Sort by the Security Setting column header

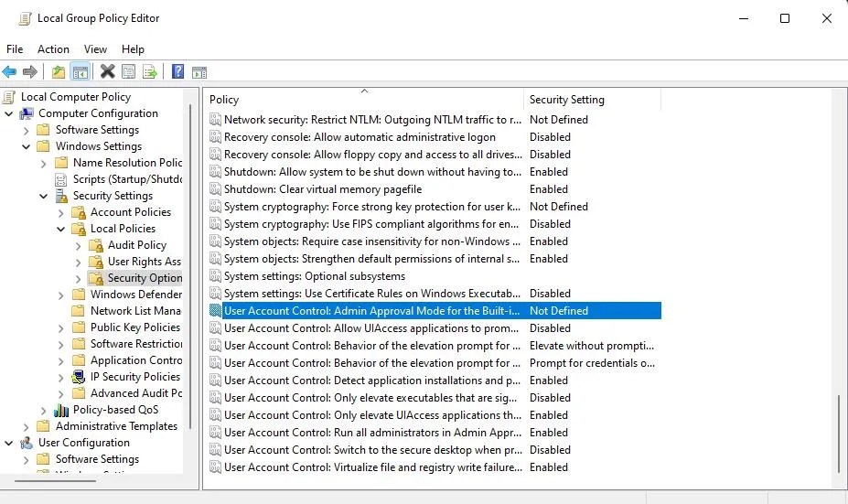click(592, 100)
